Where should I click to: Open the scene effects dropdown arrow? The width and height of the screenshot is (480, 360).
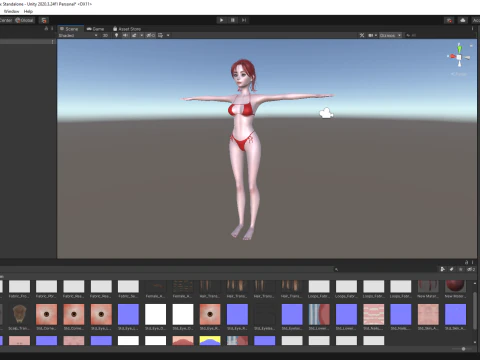click(x=142, y=35)
